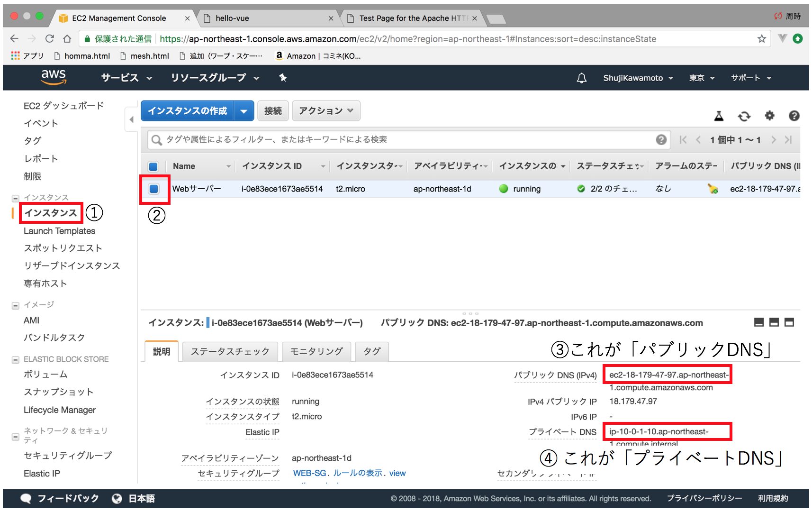Open the ShujiKawamoto account menu
This screenshot has height=512, width=812.
[638, 78]
